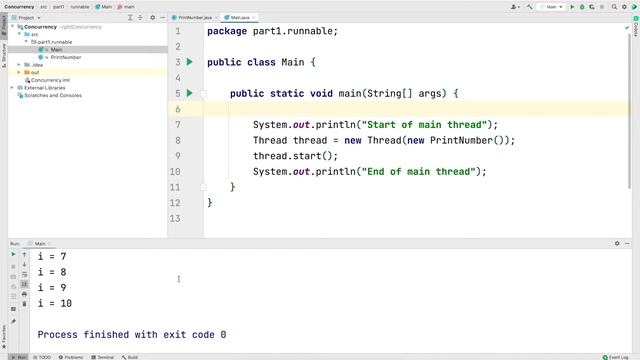This screenshot has height=360, width=640.
Task: Click the Layout icon in Run panel sidebar
Action: pyautogui.click(x=13, y=309)
